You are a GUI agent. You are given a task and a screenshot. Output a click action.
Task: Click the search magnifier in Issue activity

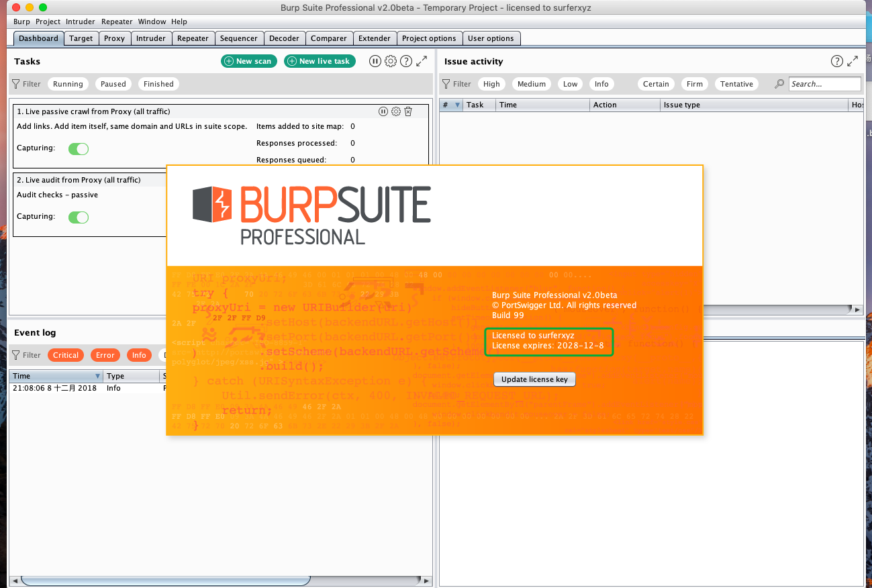pyautogui.click(x=779, y=84)
